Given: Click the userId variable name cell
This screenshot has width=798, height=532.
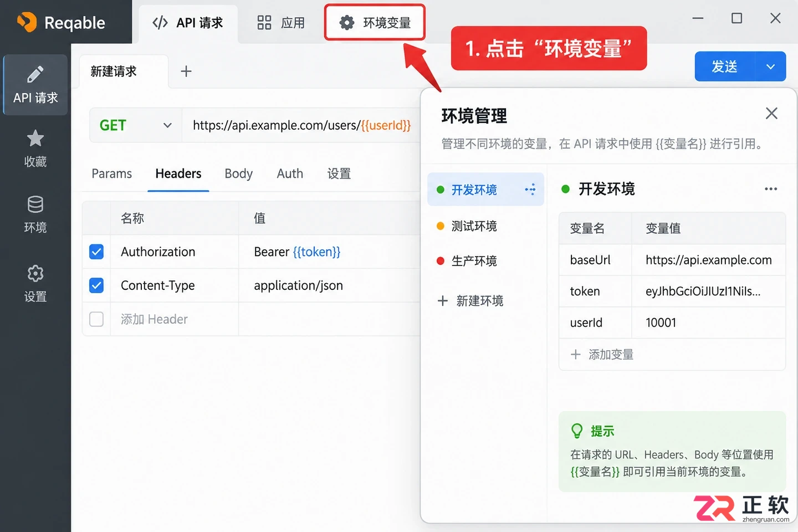Looking at the screenshot, I should (596, 323).
